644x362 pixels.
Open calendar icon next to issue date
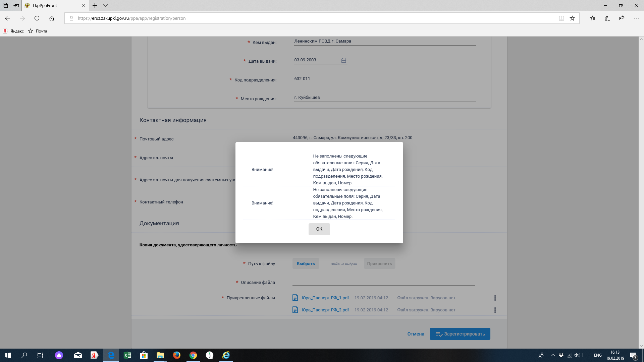(x=343, y=60)
